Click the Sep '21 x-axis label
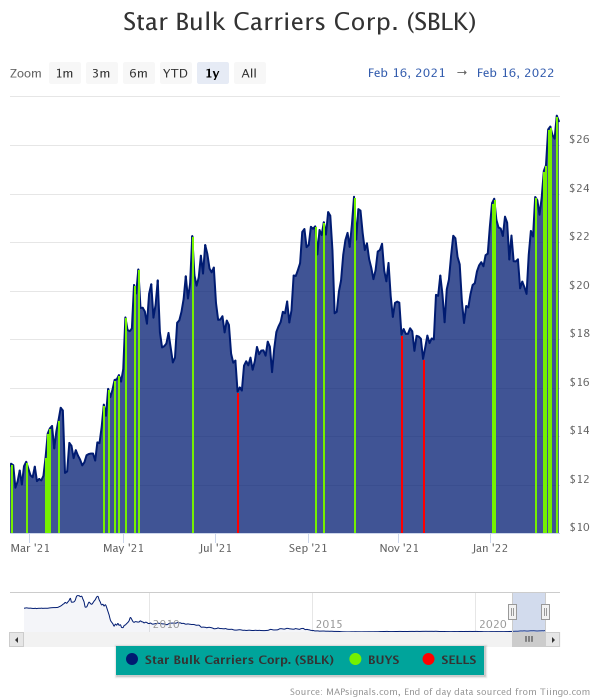Screen dimensions: 600x700 point(308,548)
